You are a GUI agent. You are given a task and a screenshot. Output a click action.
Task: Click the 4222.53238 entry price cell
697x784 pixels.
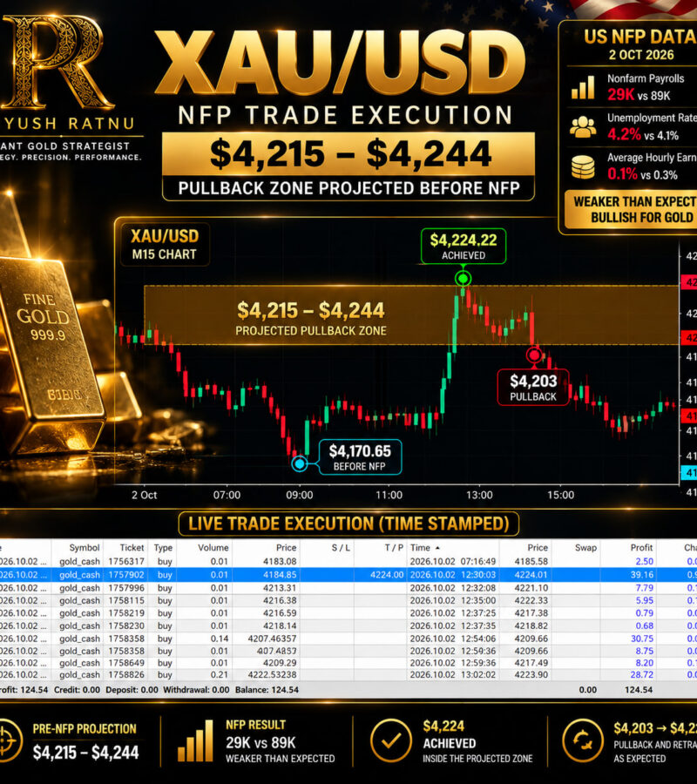(272, 674)
